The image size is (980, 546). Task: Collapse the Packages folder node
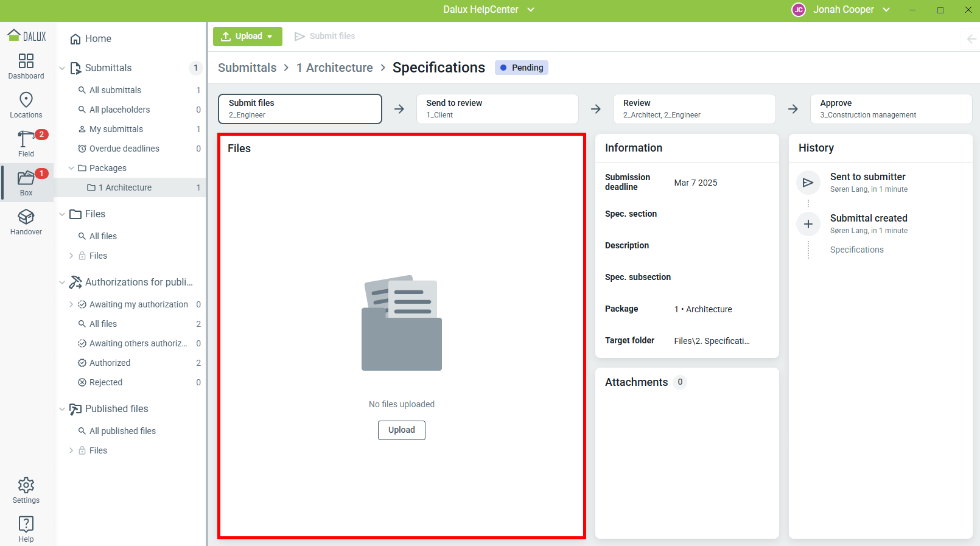(x=71, y=168)
